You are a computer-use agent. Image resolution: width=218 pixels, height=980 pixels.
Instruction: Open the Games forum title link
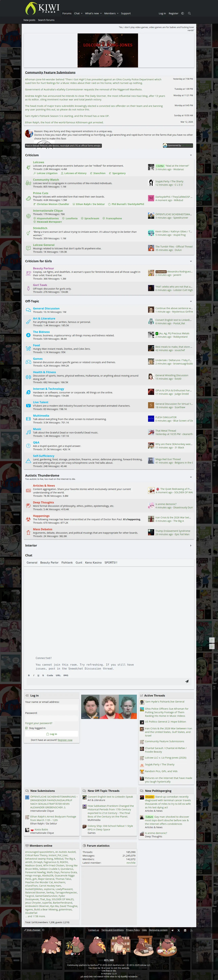(38, 359)
